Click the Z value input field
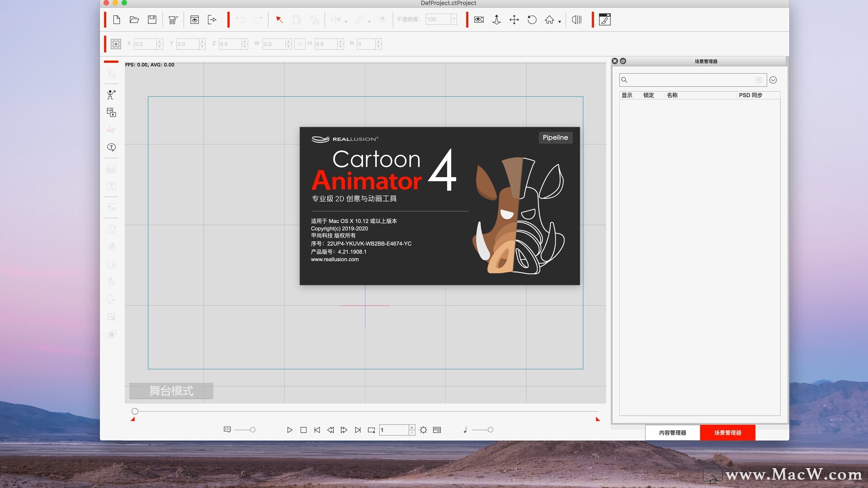 (x=230, y=44)
